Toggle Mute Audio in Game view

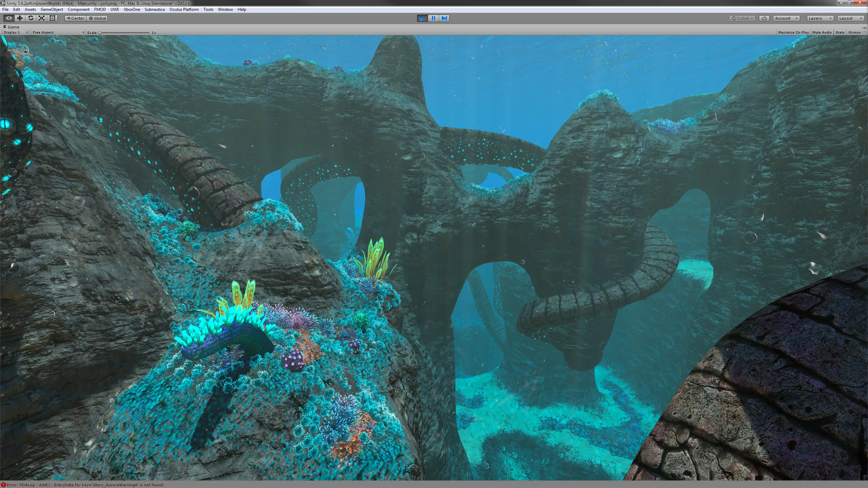[x=822, y=33]
